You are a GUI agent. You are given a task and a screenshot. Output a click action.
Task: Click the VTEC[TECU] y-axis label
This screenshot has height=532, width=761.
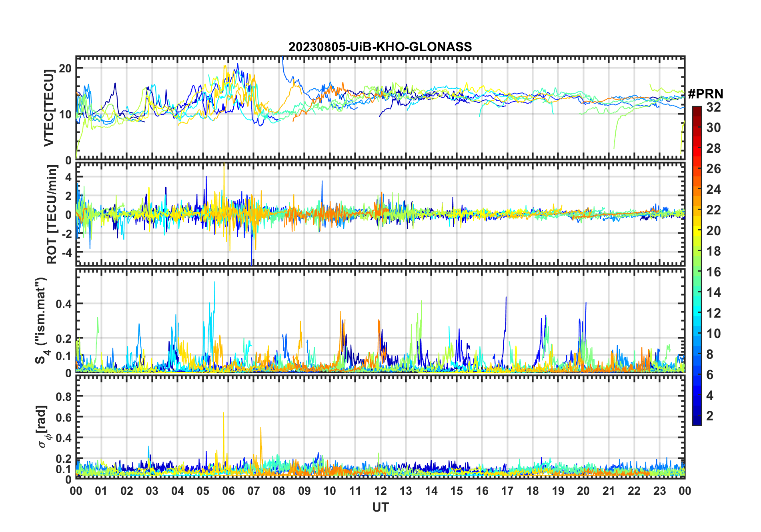pos(49,108)
